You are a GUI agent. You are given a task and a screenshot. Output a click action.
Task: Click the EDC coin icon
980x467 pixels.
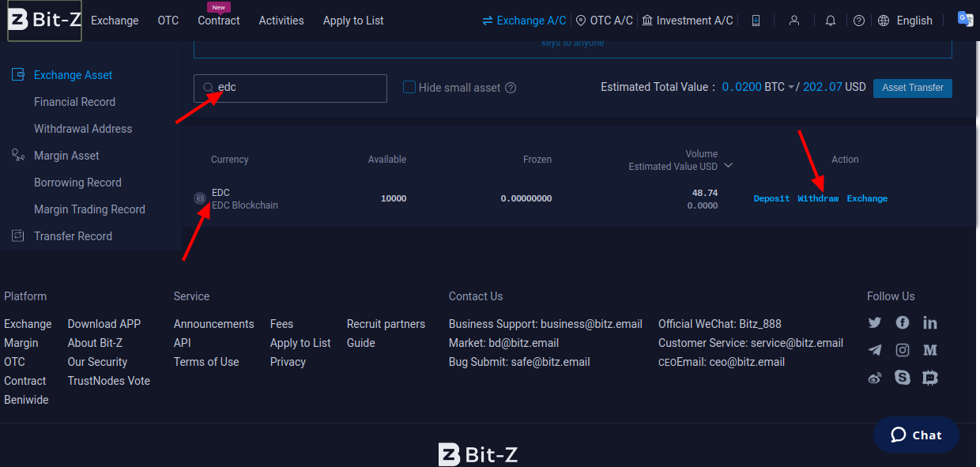coord(200,198)
